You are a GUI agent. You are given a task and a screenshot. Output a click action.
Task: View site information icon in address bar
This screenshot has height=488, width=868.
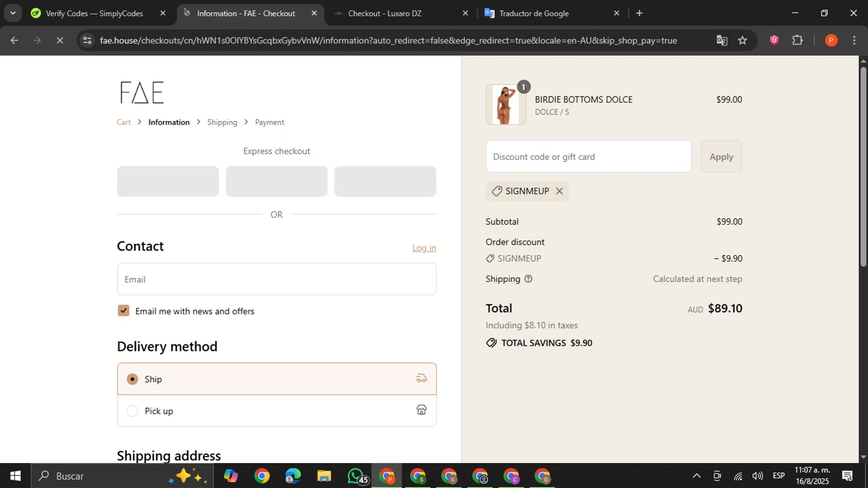click(x=87, y=41)
